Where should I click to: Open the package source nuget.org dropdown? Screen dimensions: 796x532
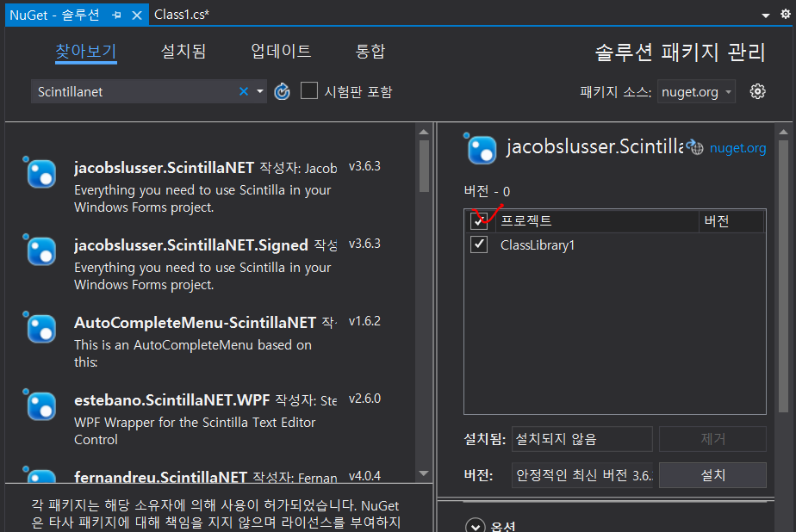click(x=696, y=92)
